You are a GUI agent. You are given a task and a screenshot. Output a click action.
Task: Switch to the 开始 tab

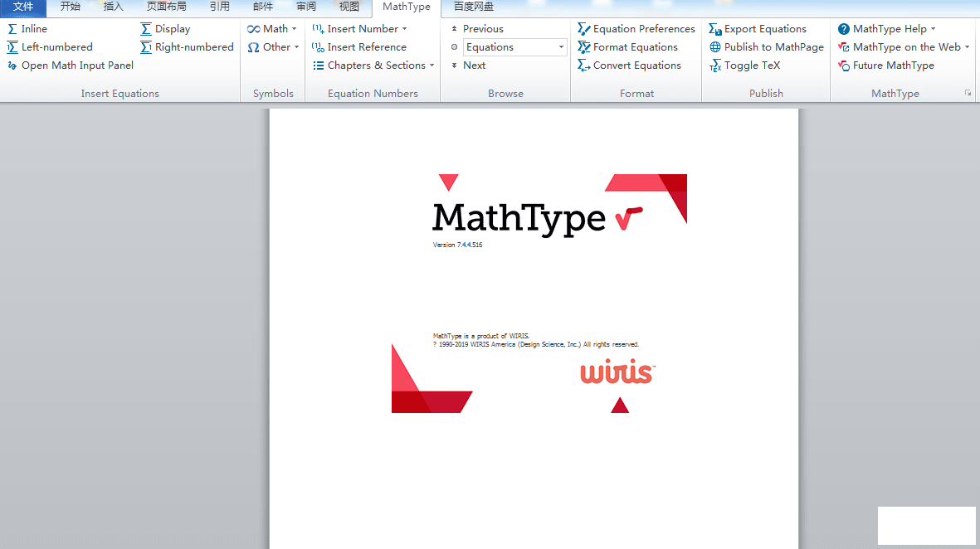coord(70,7)
